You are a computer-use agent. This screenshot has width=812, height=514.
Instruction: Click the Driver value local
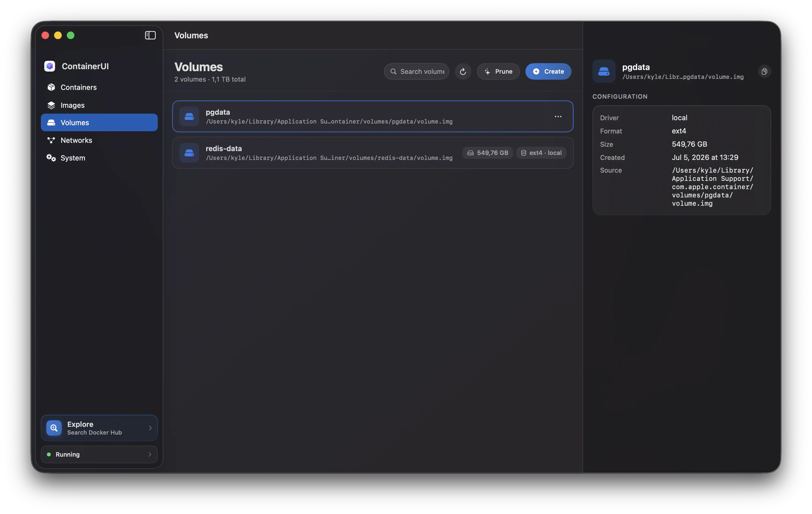[680, 118]
